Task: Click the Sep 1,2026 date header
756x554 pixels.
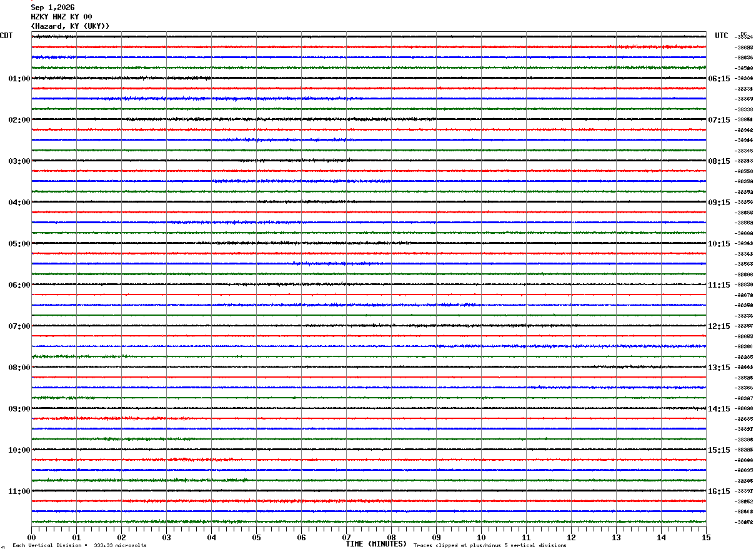Action: (x=52, y=8)
